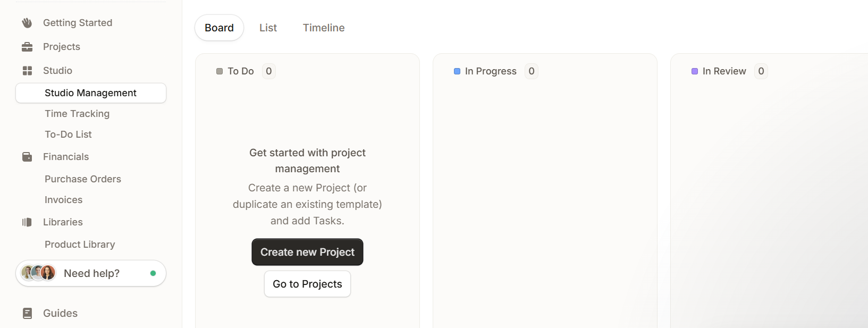868x328 pixels.
Task: Click the Studio grid icon
Action: click(27, 71)
